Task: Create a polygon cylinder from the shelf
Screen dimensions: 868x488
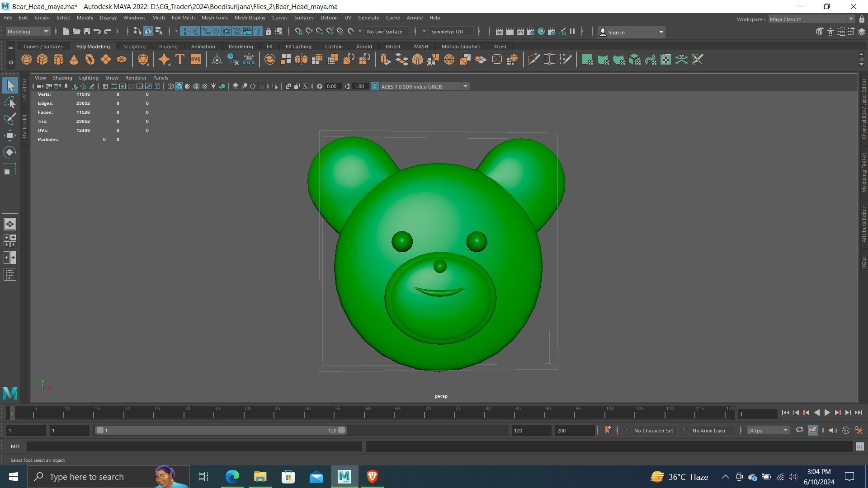Action: click(x=58, y=60)
